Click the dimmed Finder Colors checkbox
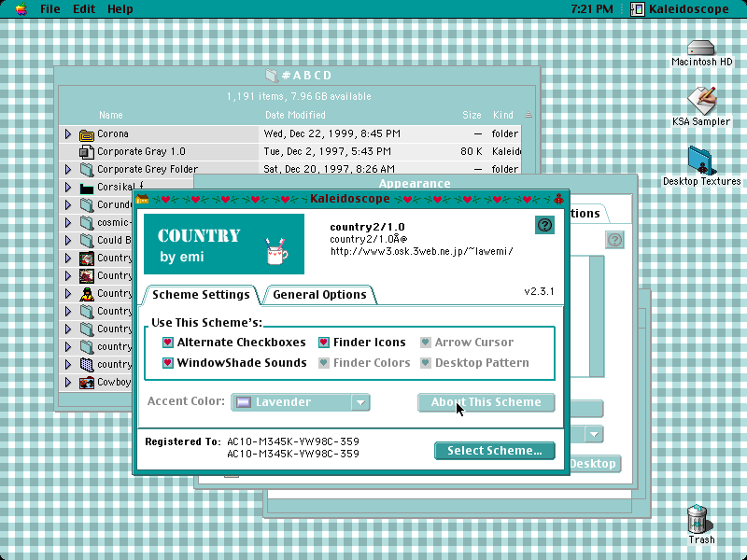 pyautogui.click(x=324, y=363)
